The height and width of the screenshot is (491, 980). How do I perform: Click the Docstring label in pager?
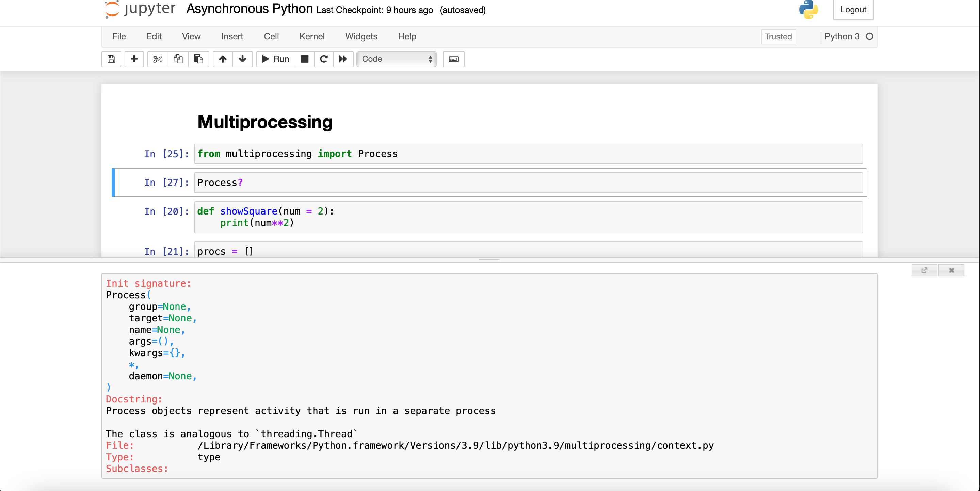click(134, 399)
